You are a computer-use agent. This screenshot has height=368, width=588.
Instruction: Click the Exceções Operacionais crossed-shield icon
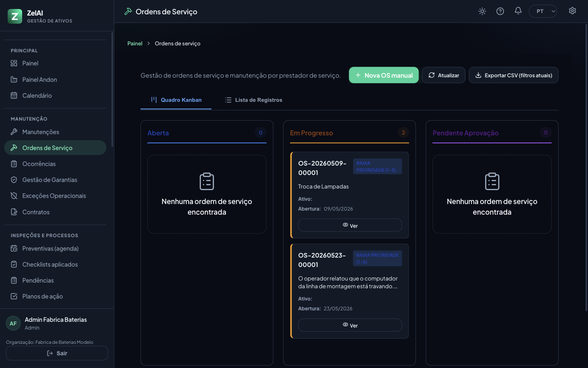pos(14,196)
